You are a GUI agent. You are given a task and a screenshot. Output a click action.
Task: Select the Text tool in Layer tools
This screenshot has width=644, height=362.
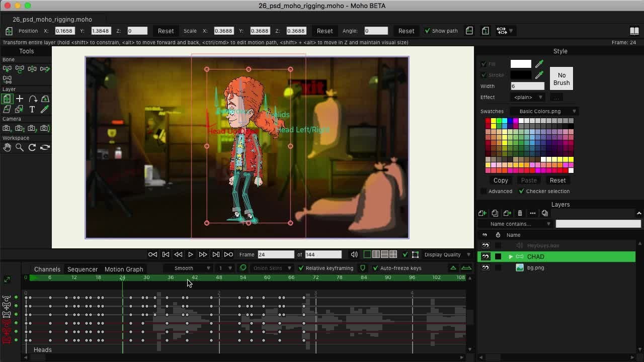pos(32,109)
